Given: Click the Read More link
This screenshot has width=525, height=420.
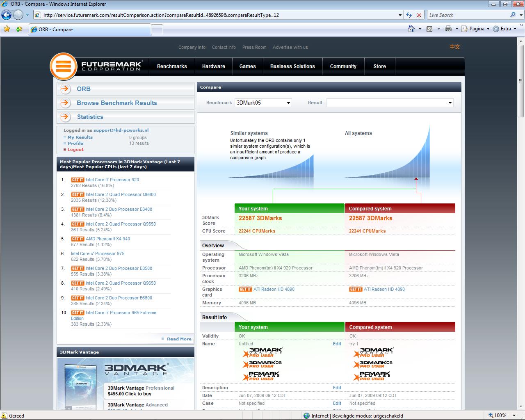Looking at the screenshot, I should pyautogui.click(x=179, y=339).
